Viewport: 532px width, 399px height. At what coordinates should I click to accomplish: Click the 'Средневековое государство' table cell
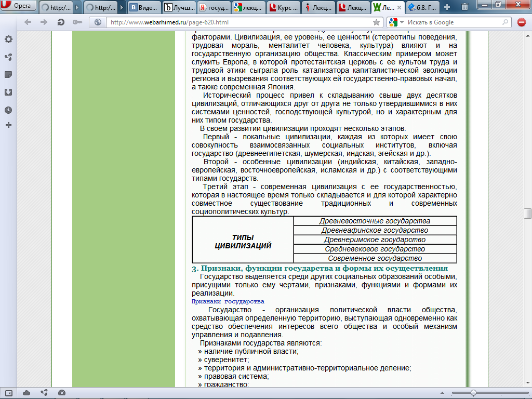(375, 249)
